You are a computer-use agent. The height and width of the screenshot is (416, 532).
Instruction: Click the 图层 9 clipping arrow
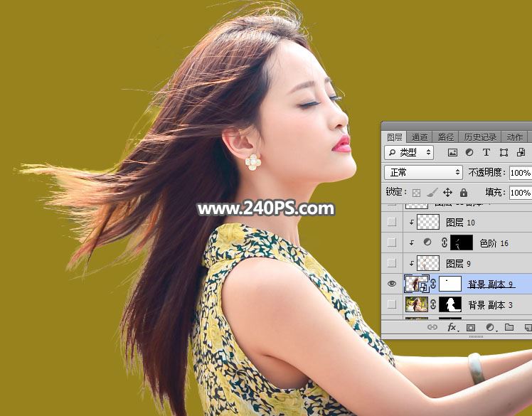point(412,263)
